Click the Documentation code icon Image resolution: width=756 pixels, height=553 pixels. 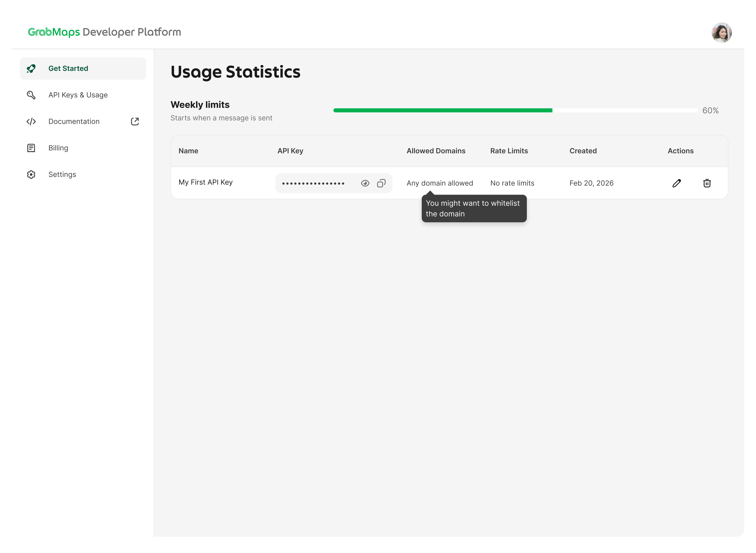pyautogui.click(x=31, y=121)
